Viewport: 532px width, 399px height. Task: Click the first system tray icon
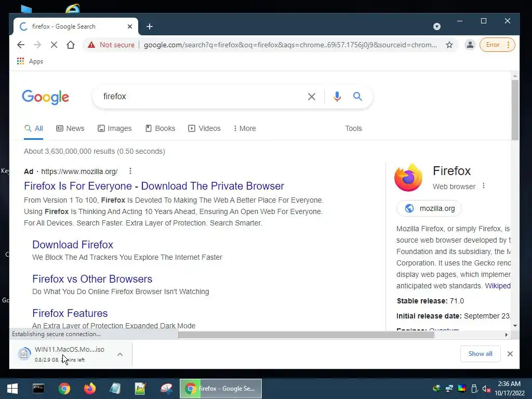tap(436, 389)
